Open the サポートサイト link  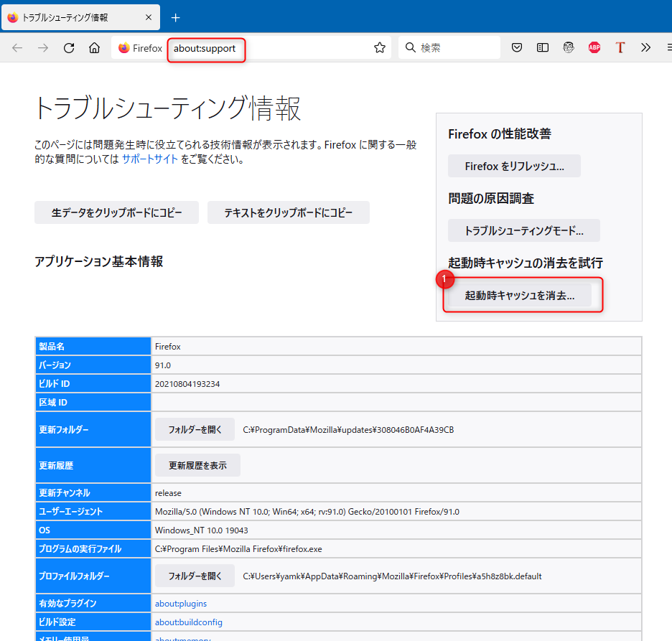pyautogui.click(x=149, y=159)
